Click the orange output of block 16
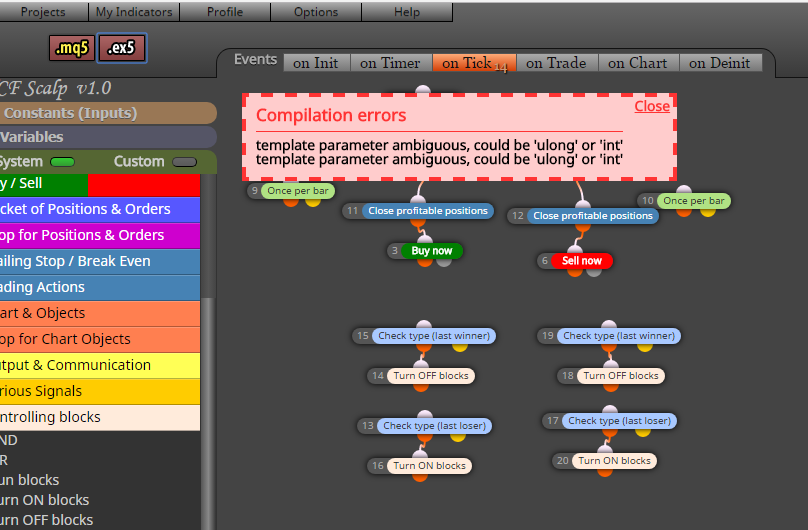Screen dimensions: 808x530 pyautogui.click(x=420, y=477)
